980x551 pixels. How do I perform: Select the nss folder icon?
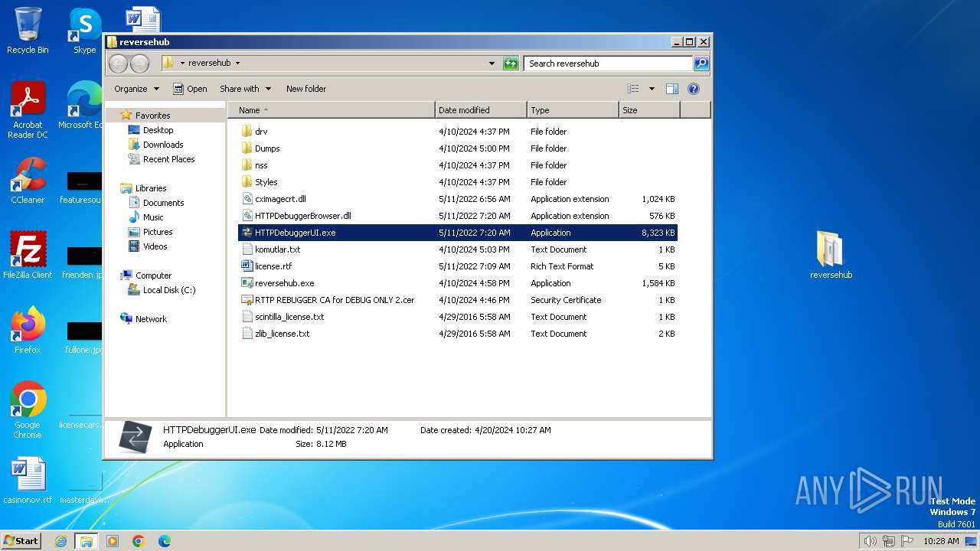[x=247, y=165]
